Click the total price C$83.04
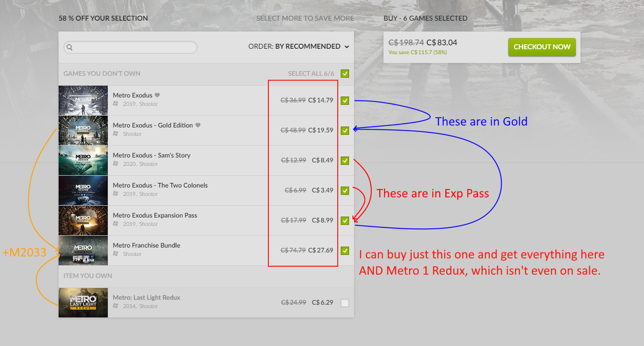Viewport: 644px width, 346px height. (x=442, y=43)
